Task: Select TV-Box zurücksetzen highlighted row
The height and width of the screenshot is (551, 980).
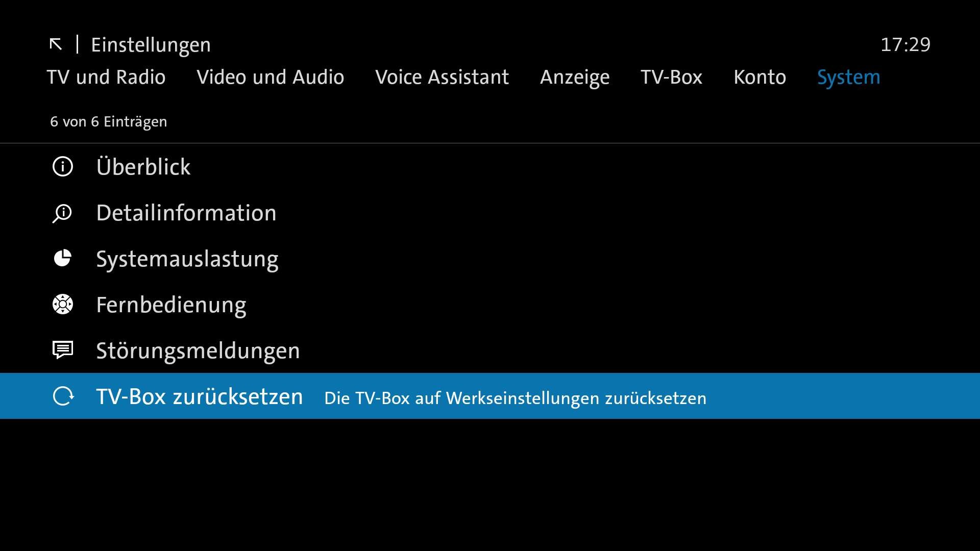Action: coord(200,396)
